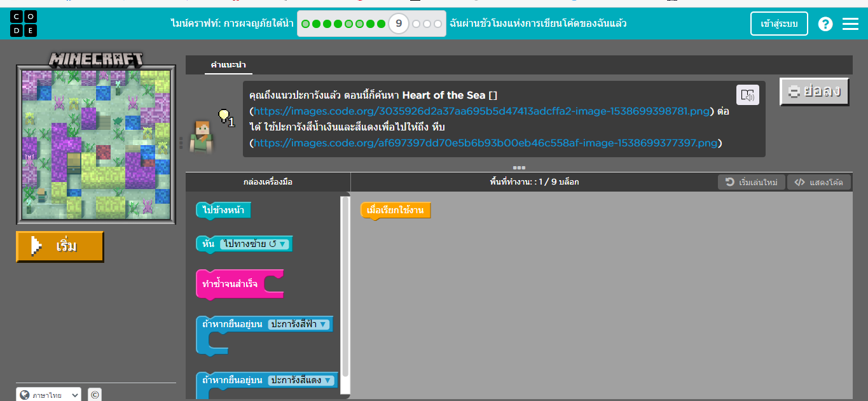
Task: Click the พื้นที่ทำงาน workspace header
Action: (x=534, y=182)
